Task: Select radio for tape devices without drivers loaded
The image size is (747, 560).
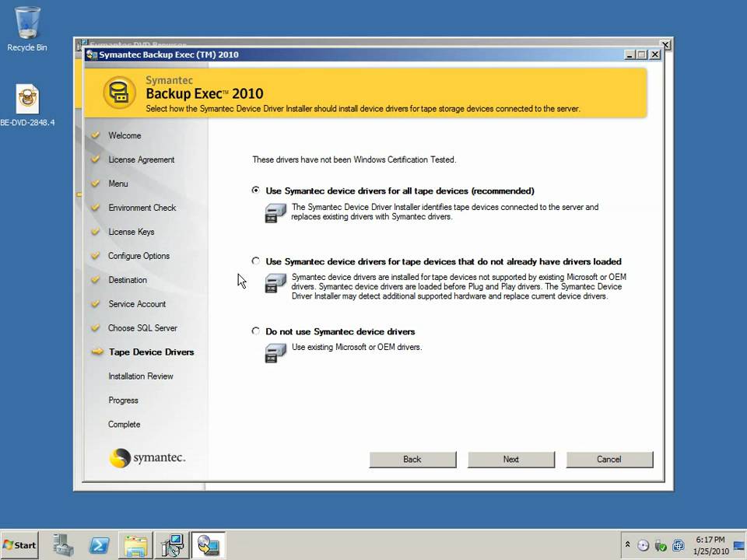Action: point(256,261)
